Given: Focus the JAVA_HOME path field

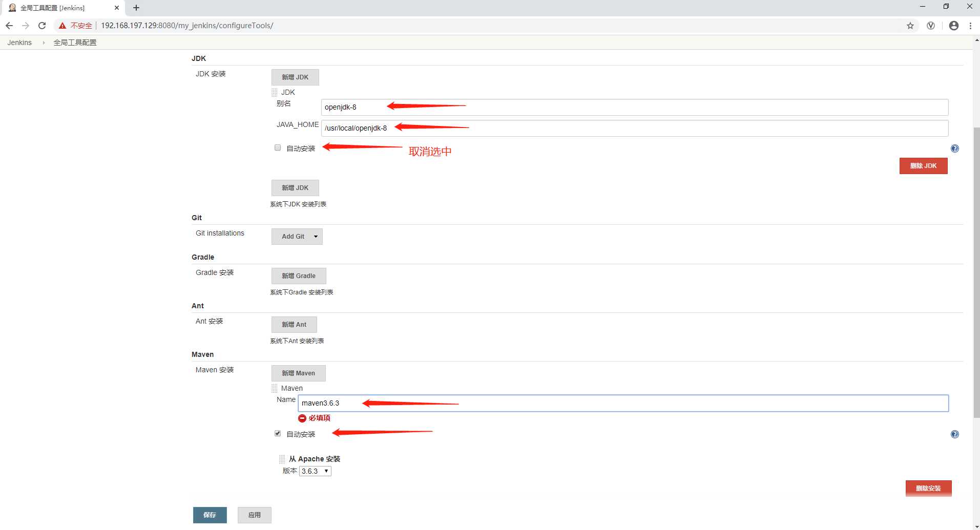Looking at the screenshot, I should [635, 128].
